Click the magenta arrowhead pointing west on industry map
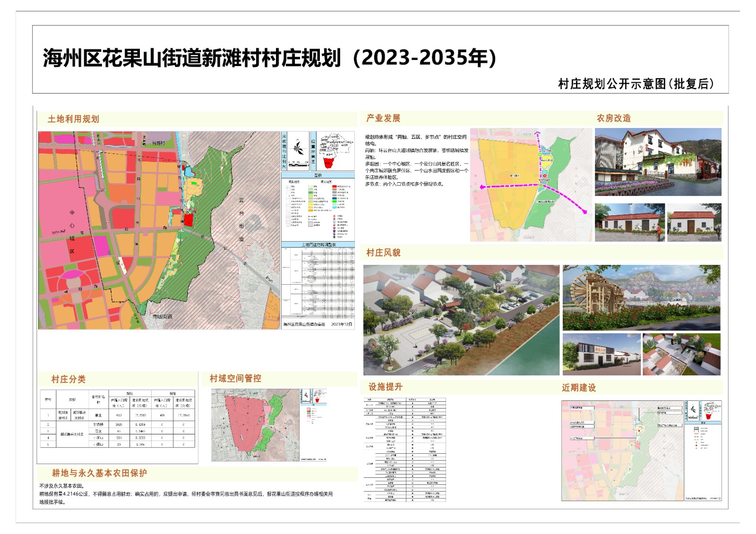 [482, 187]
